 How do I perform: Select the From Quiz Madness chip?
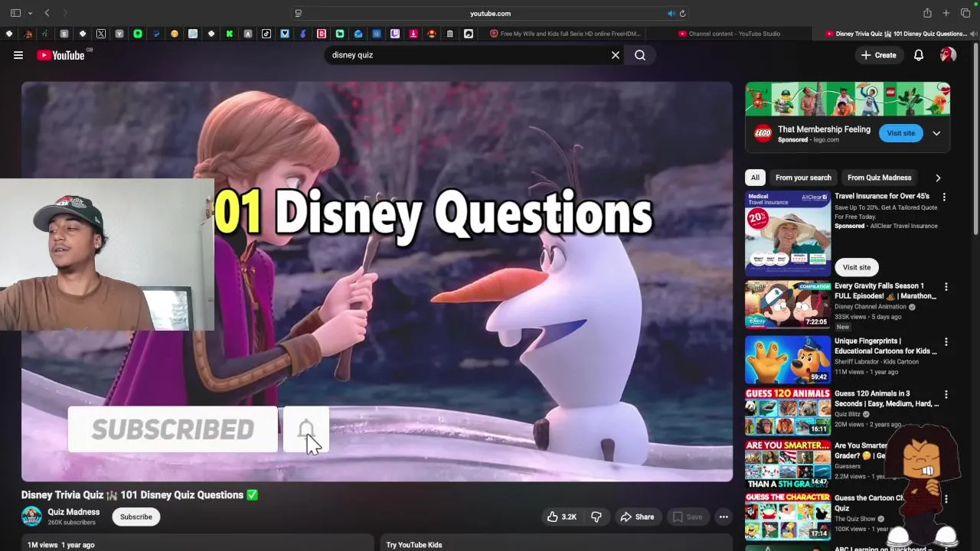[879, 178]
